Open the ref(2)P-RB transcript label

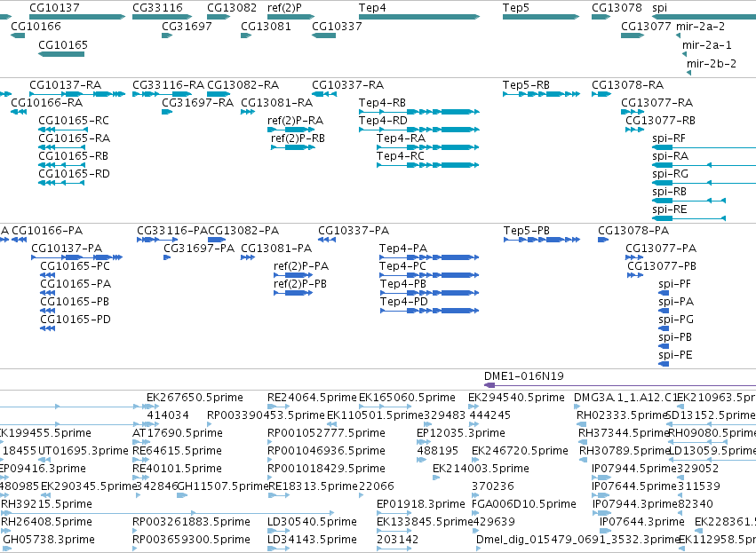(x=298, y=138)
